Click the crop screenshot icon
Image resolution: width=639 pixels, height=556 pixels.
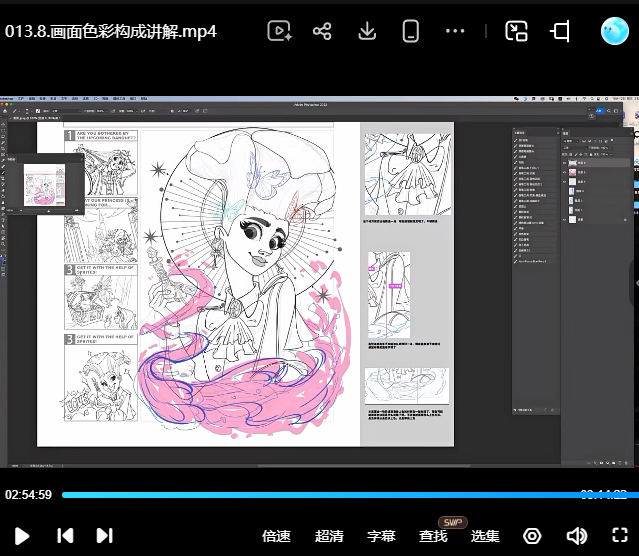pyautogui.click(x=560, y=31)
